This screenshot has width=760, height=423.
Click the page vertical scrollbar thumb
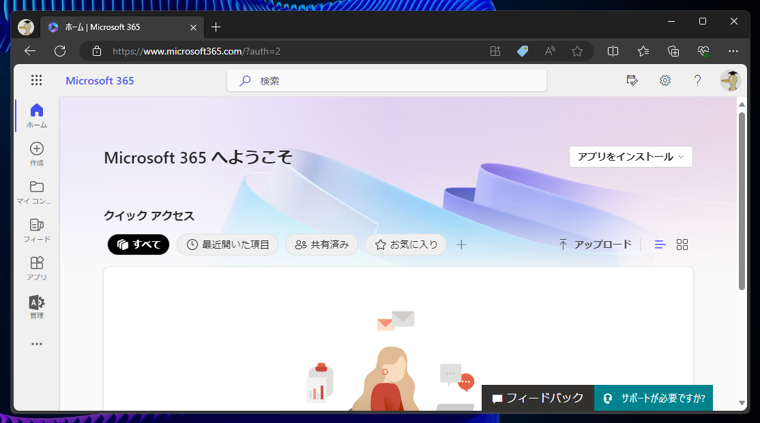click(x=742, y=201)
